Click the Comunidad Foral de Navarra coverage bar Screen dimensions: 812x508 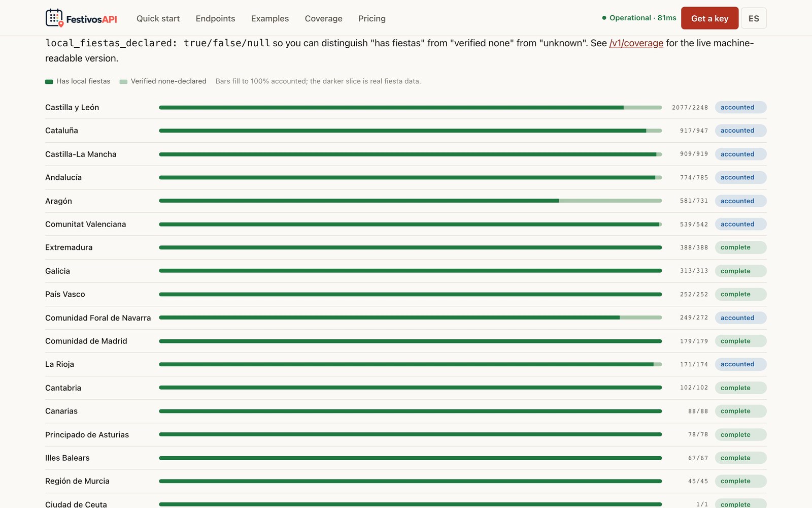(x=410, y=317)
